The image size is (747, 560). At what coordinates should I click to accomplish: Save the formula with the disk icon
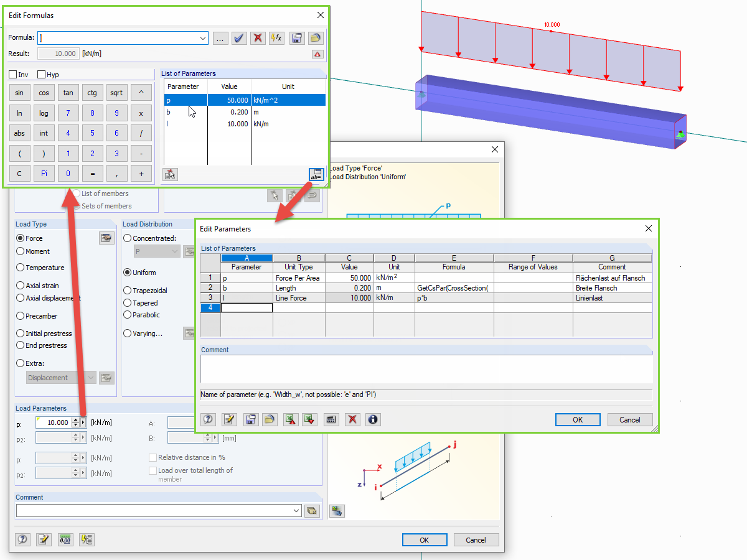(x=296, y=38)
